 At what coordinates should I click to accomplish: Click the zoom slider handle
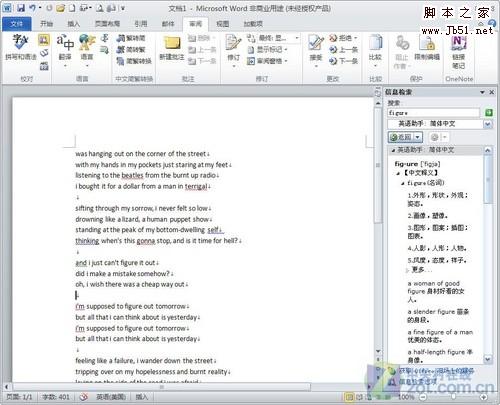453,397
